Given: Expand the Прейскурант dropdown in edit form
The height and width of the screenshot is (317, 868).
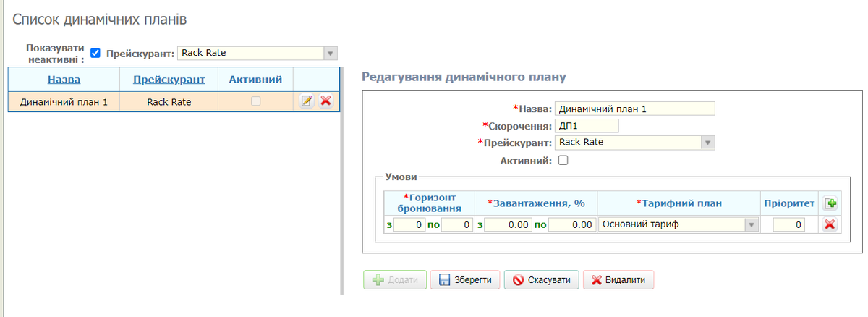Looking at the screenshot, I should tap(707, 143).
